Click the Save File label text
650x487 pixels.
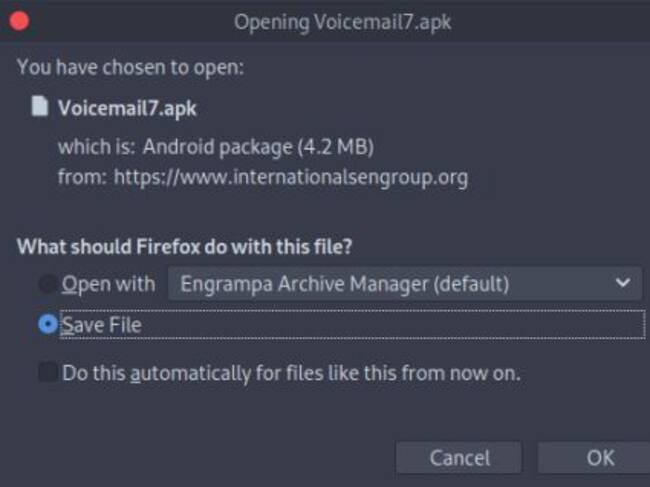point(101,325)
